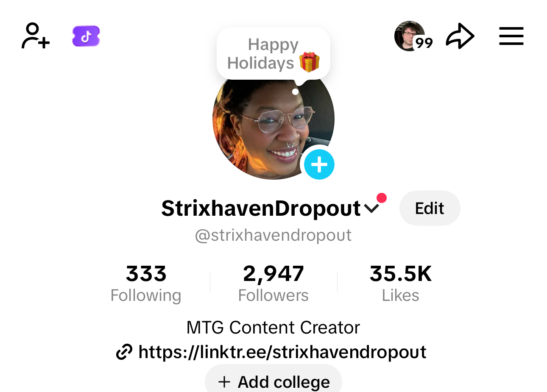547x392 pixels.
Task: View the 2,947 Followers list
Action: tap(273, 283)
